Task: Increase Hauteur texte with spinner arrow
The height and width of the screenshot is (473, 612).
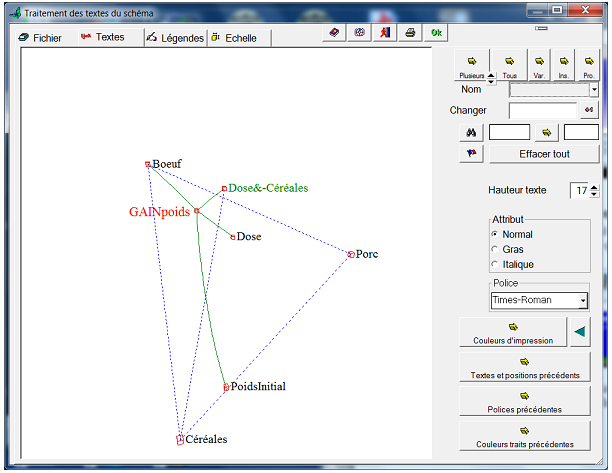Action: pos(593,186)
